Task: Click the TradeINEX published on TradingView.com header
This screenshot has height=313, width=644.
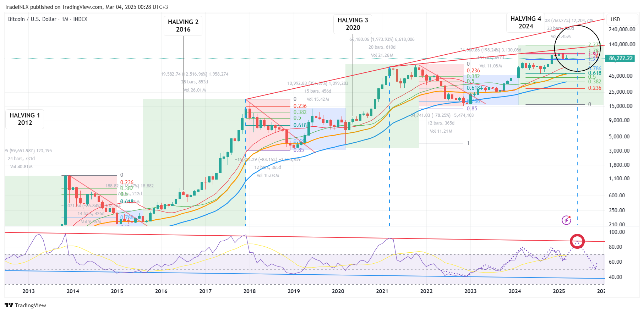Action: coord(86,7)
